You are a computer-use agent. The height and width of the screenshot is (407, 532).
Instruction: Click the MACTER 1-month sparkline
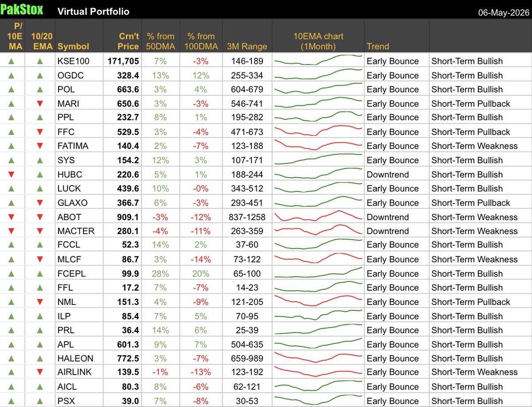click(318, 230)
